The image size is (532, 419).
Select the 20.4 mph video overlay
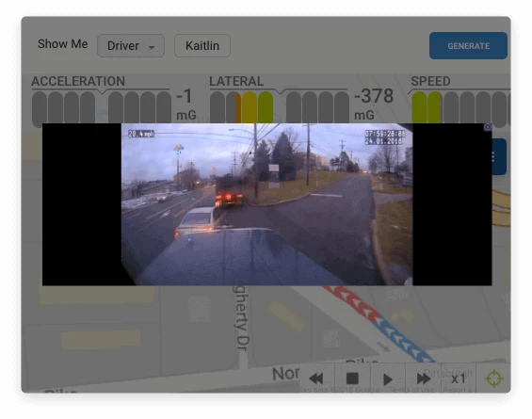pos(141,134)
